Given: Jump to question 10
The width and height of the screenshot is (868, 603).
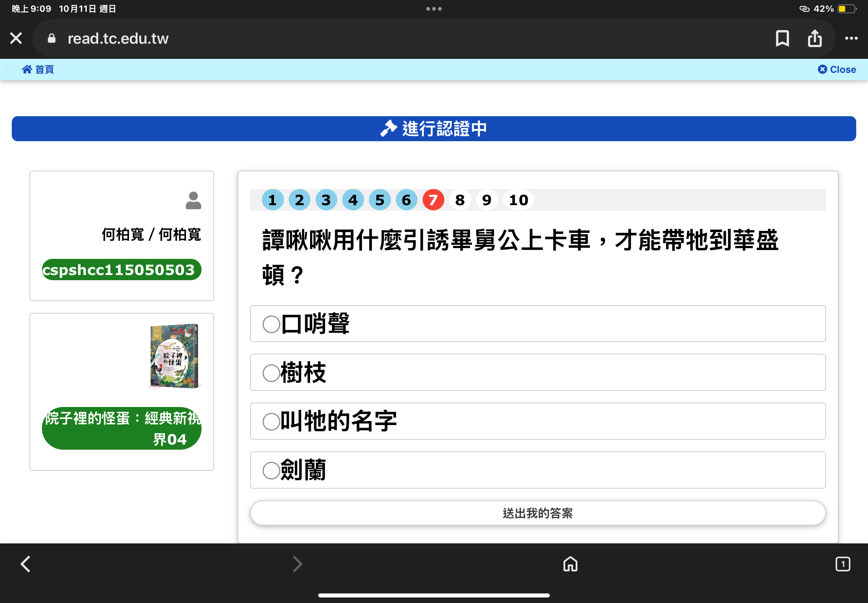Looking at the screenshot, I should click(x=519, y=200).
